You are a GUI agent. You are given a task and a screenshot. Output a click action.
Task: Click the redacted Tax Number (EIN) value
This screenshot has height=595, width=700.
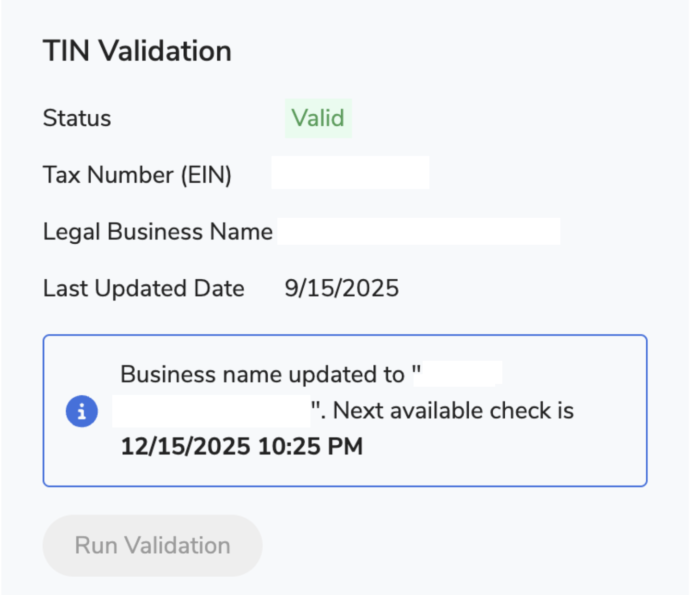pos(350,173)
